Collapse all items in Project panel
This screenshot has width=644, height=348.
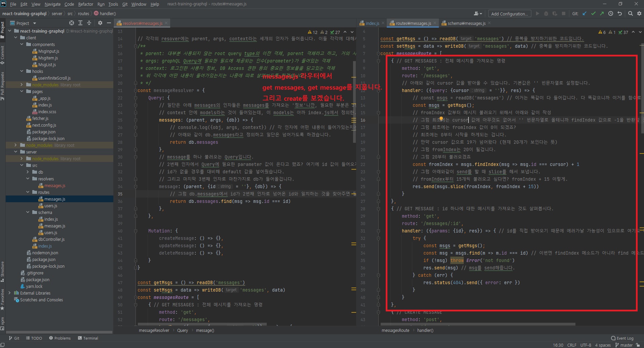pyautogui.click(x=89, y=23)
